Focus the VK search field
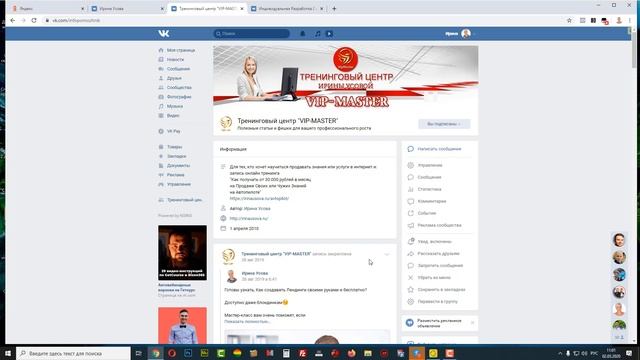Screen dimensions: 640x360 [x=251, y=33]
